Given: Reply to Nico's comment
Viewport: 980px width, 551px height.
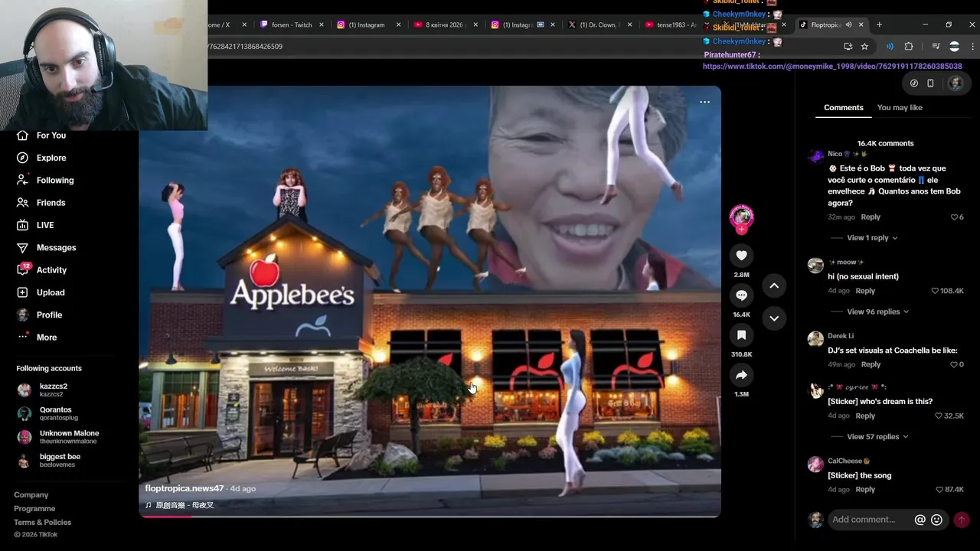Looking at the screenshot, I should point(871,217).
